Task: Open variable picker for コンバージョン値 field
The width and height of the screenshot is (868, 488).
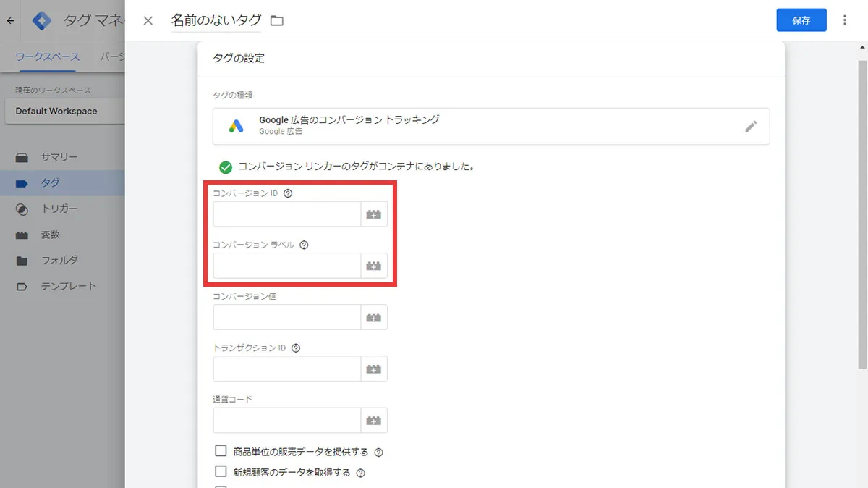Action: point(373,317)
